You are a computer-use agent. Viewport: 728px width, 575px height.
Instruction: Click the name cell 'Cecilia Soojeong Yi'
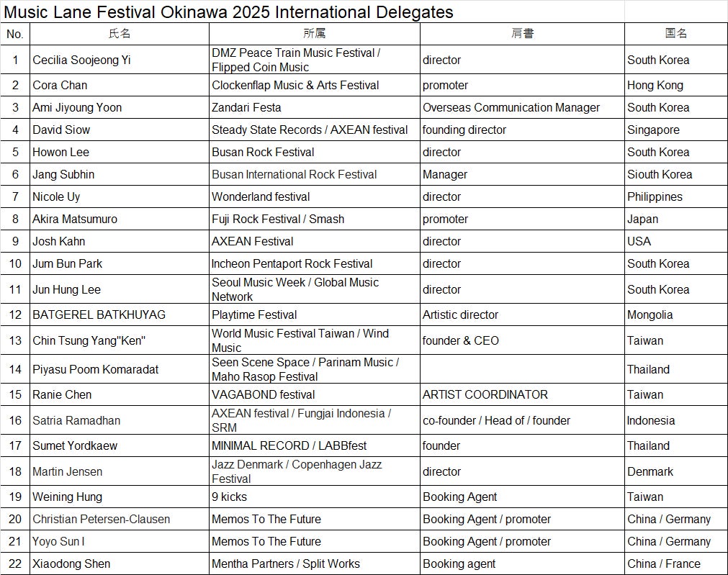(120, 60)
